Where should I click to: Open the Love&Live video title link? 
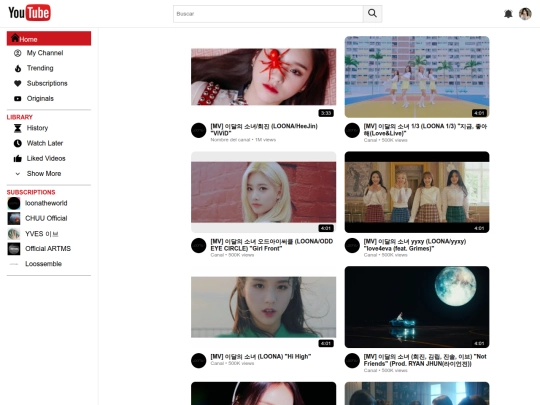point(425,130)
